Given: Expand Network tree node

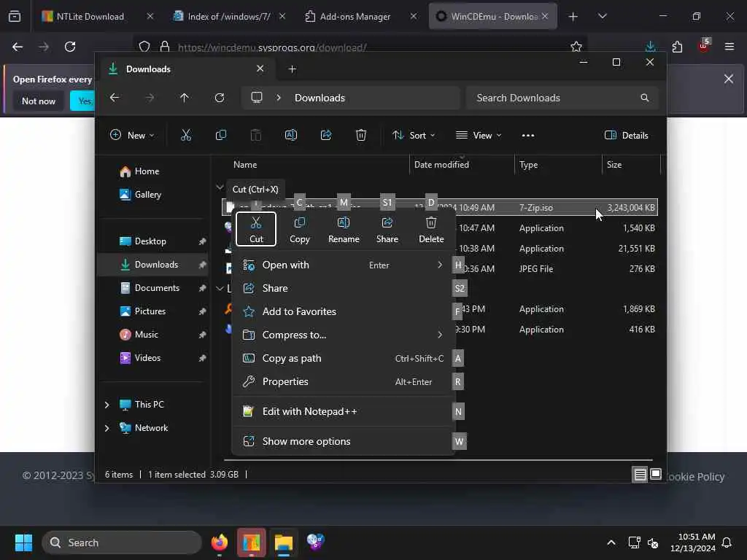Looking at the screenshot, I should click(x=107, y=427).
